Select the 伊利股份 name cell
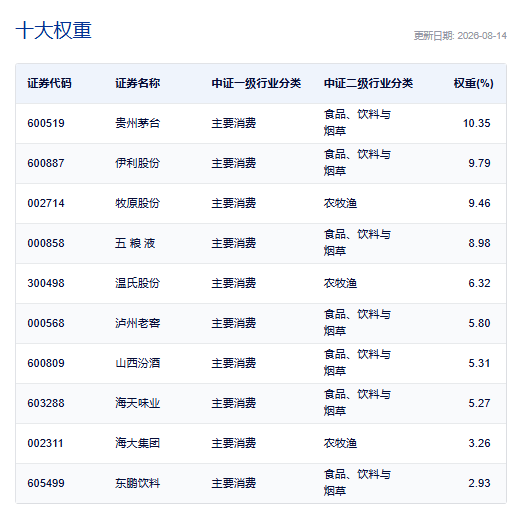 [137, 163]
